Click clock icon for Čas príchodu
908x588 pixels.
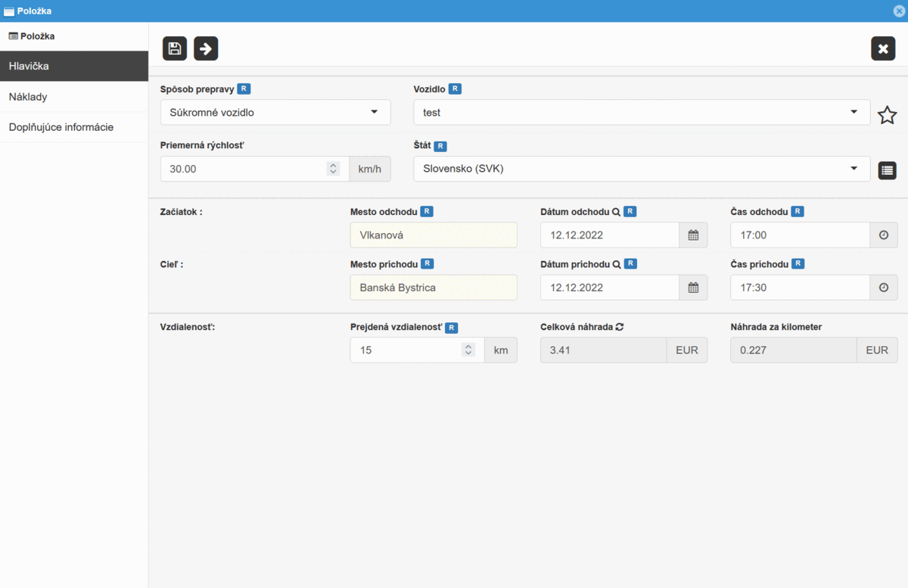(883, 288)
